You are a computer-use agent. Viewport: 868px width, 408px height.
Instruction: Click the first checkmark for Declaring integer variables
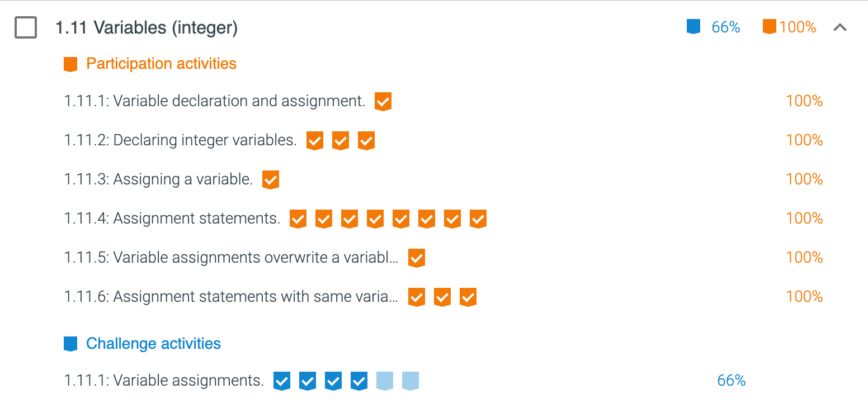pos(315,141)
